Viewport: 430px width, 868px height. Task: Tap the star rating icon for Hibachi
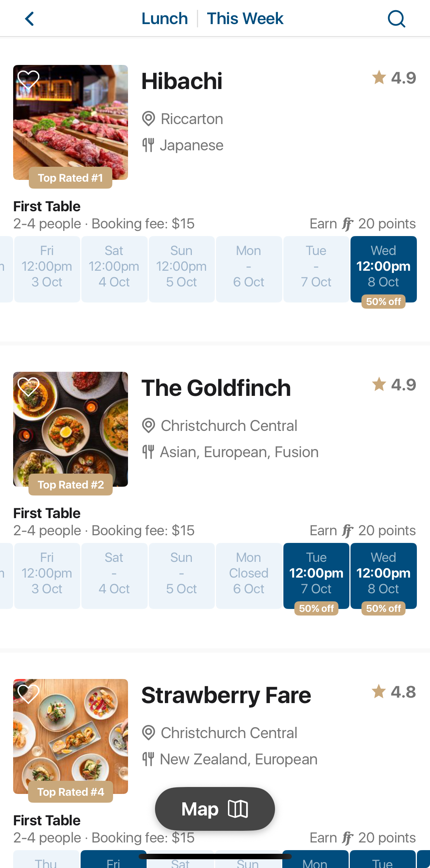[x=379, y=77]
